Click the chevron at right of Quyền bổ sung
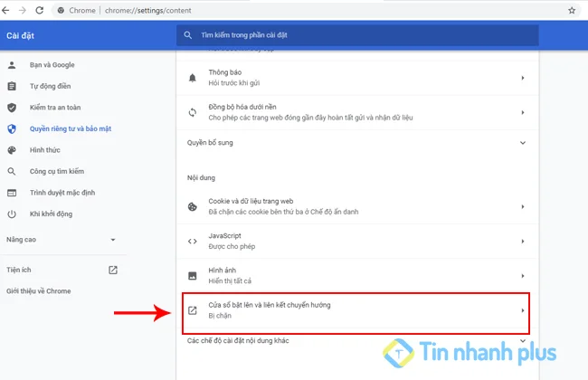Viewport: 588px width, 380px height. pyautogui.click(x=523, y=143)
